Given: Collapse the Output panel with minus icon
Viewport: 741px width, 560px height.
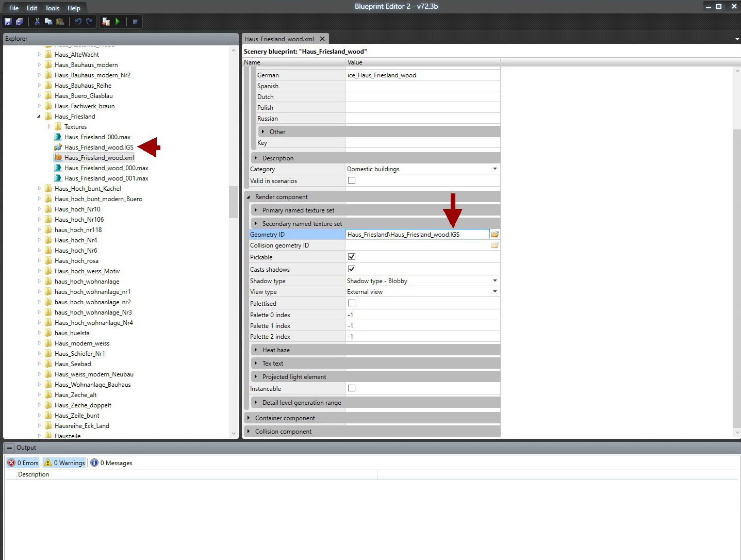Looking at the screenshot, I should [x=10, y=448].
